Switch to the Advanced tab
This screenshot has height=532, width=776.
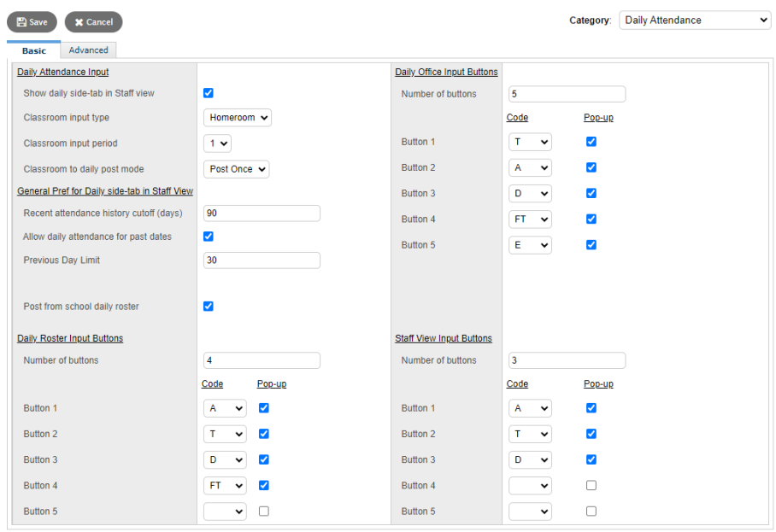[x=88, y=50]
